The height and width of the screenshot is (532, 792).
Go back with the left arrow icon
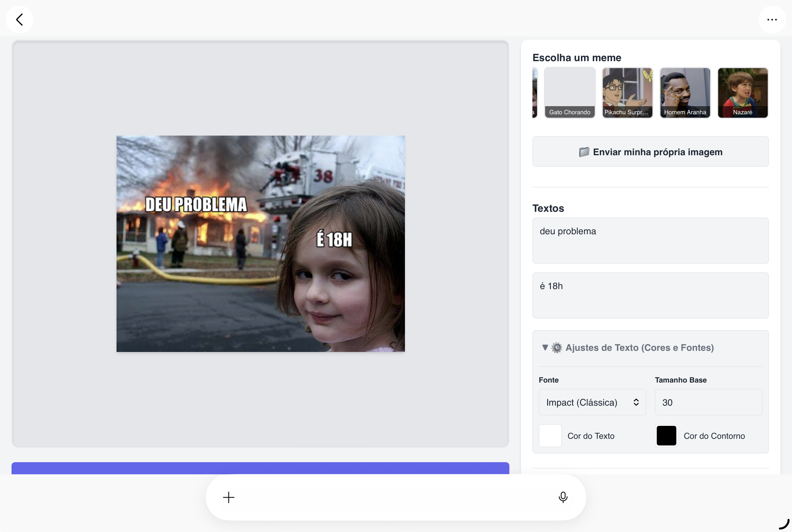(x=20, y=20)
